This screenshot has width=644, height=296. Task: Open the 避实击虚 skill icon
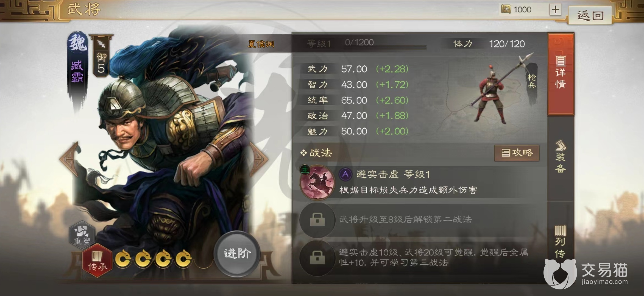coord(317,182)
